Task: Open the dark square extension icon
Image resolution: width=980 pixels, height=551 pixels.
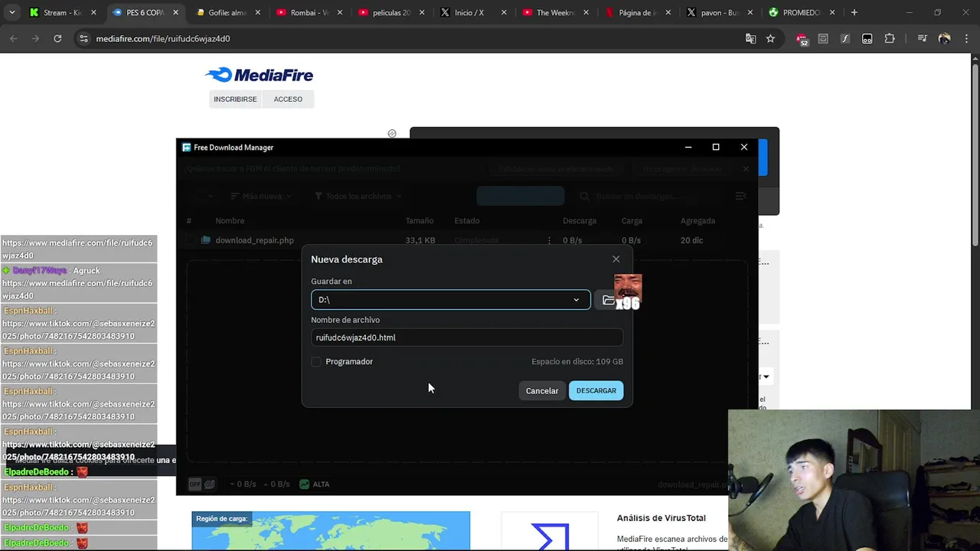Action: (x=867, y=38)
